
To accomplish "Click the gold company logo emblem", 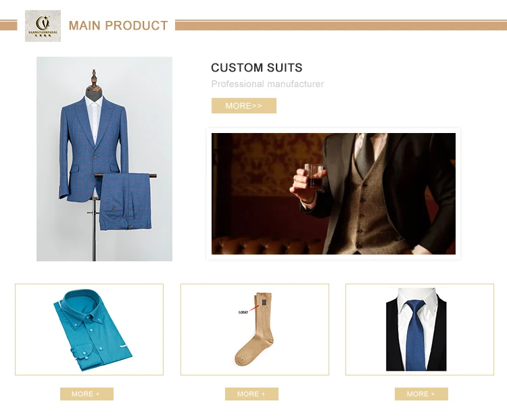I will (x=43, y=26).
